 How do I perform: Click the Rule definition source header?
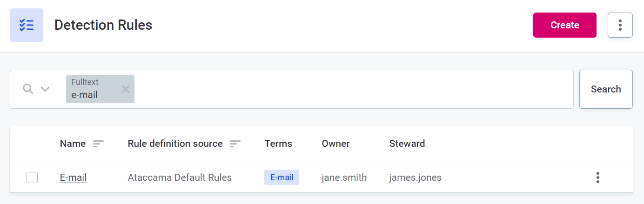[x=175, y=144]
